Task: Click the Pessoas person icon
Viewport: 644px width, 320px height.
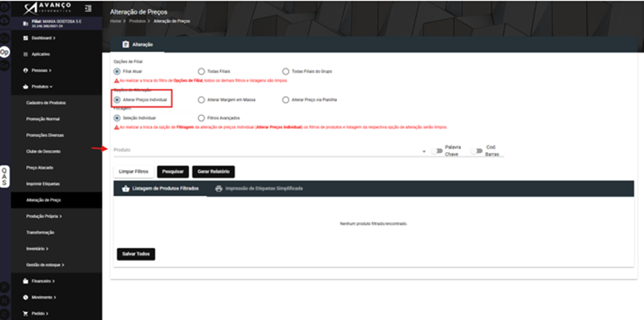Action: 25,71
